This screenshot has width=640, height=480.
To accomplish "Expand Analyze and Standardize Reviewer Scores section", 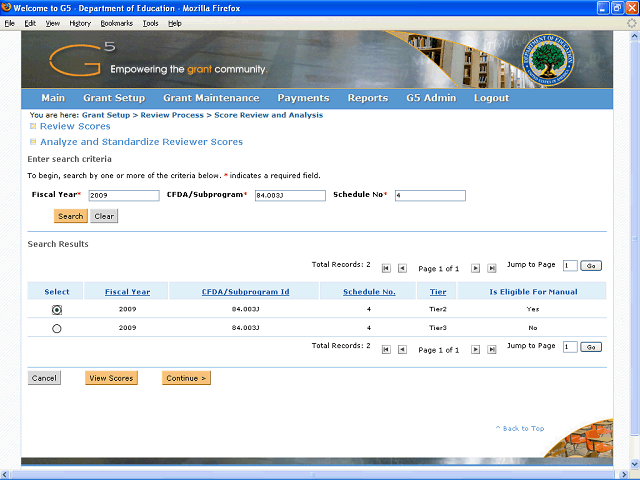I will pyautogui.click(x=33, y=142).
